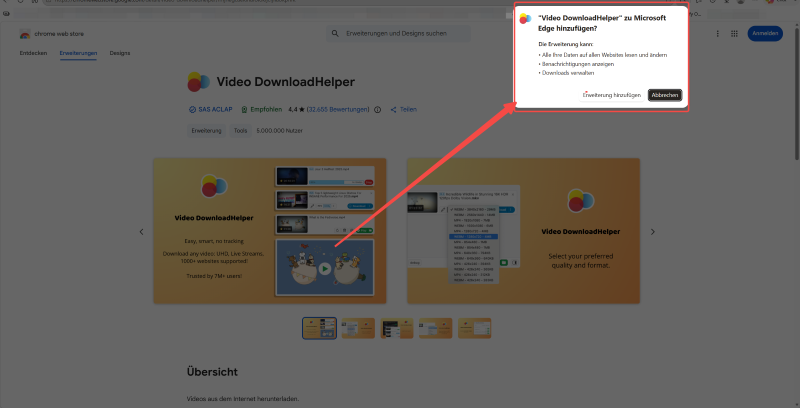Click the Tools category chip
800x408 pixels.
tap(240, 131)
